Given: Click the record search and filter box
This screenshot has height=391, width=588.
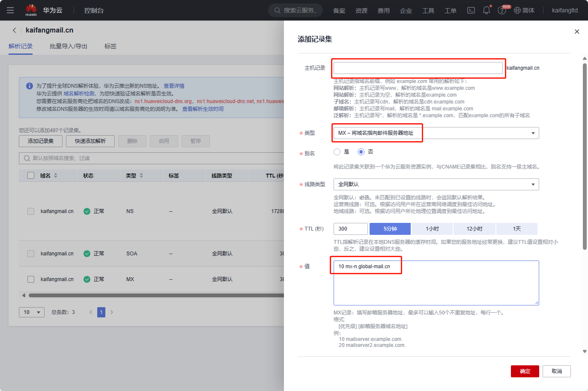Looking at the screenshot, I should pyautogui.click(x=152, y=158).
